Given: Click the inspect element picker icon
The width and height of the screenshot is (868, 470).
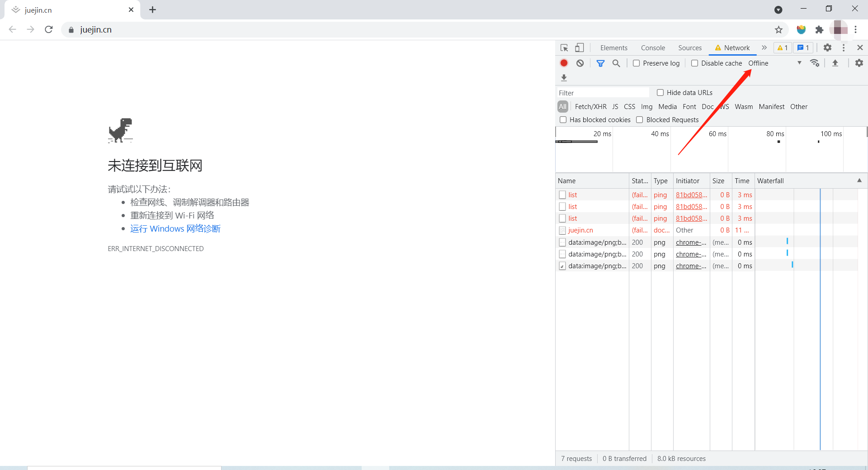Looking at the screenshot, I should [x=564, y=47].
